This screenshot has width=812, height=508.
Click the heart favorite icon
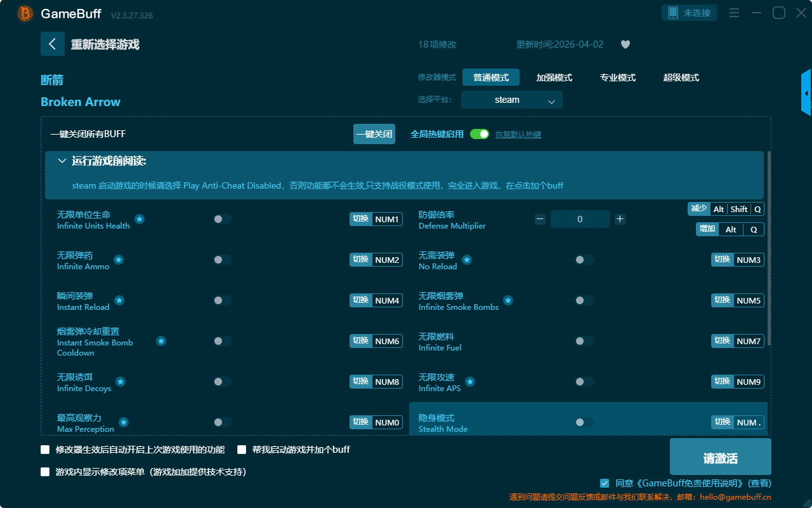(x=625, y=44)
